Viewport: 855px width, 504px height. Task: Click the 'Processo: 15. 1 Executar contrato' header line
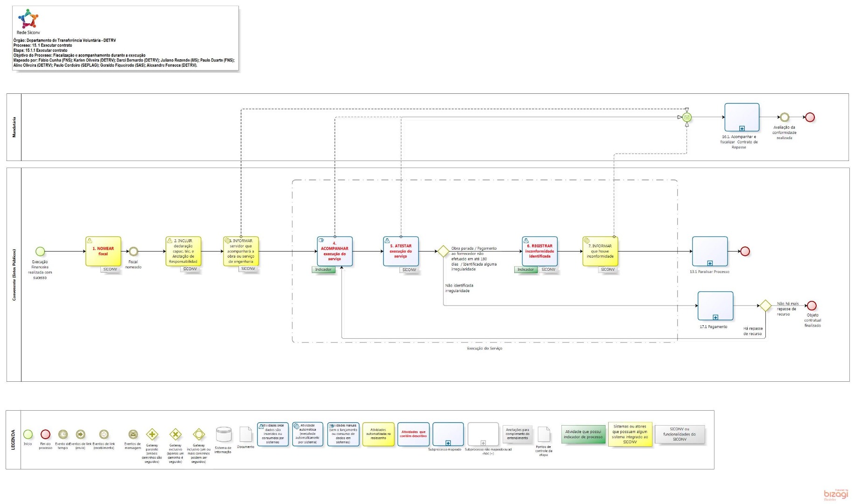point(43,46)
